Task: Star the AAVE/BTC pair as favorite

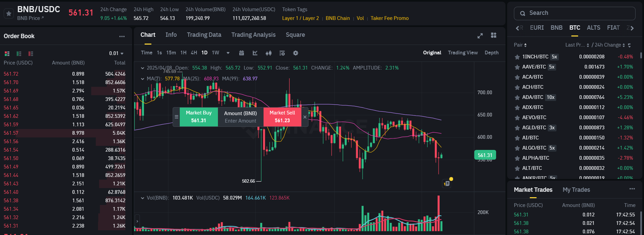Action: (x=517, y=67)
